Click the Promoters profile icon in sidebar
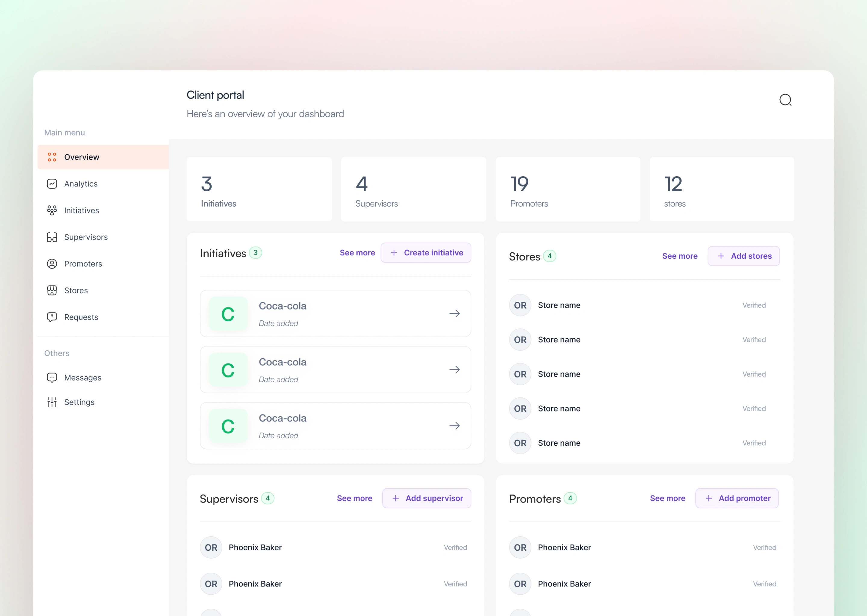Viewport: 867px width, 616px height. [52, 263]
